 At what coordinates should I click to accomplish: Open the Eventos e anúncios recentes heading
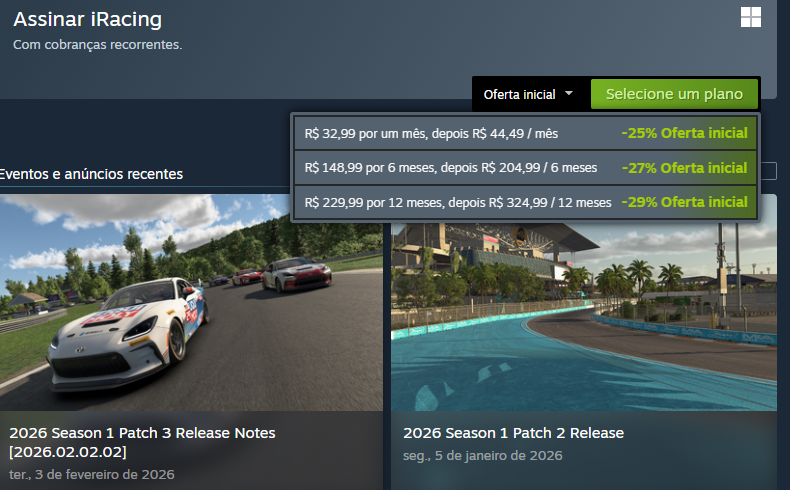coord(91,174)
